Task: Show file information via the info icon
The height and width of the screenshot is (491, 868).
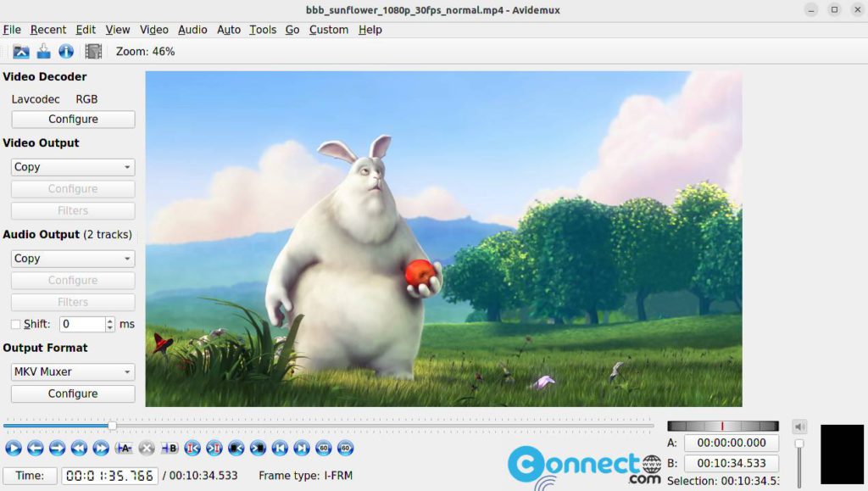Action: tap(66, 51)
